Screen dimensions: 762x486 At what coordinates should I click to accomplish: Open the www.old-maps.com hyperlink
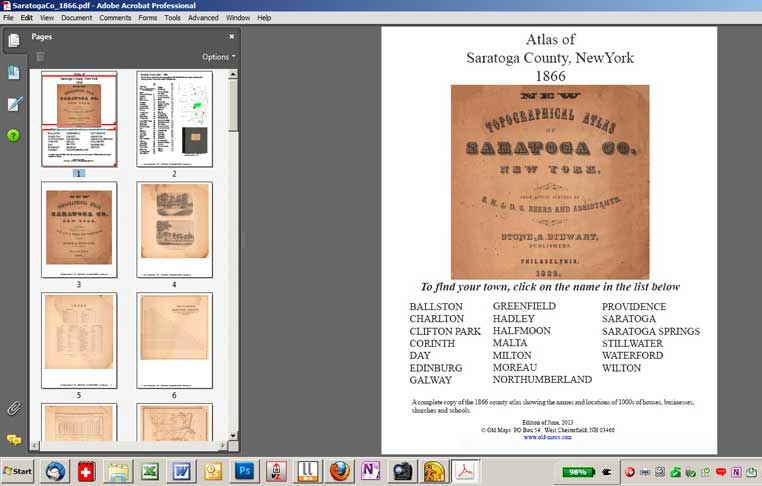click(548, 437)
